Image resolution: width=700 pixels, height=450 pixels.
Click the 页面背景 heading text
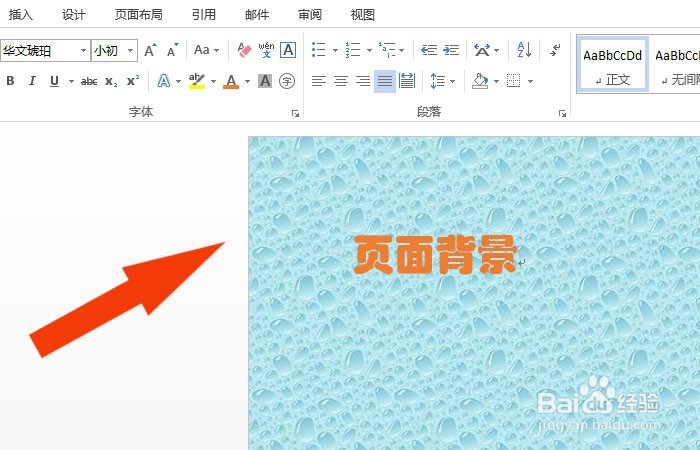click(435, 254)
